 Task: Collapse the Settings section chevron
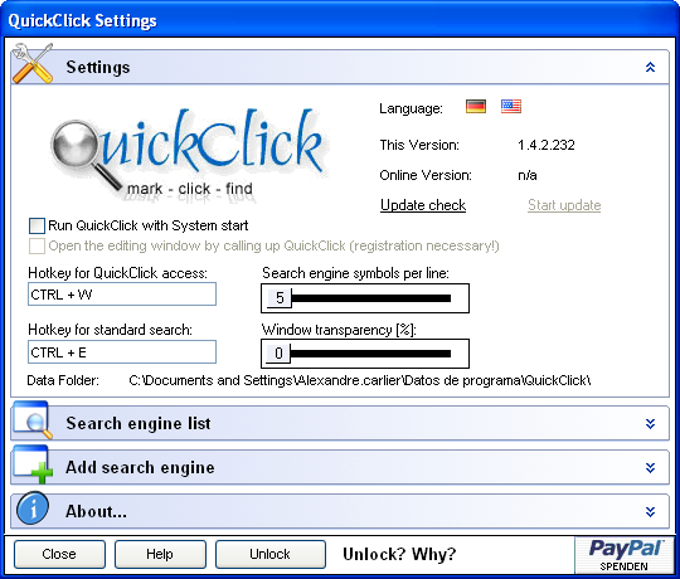click(x=650, y=67)
